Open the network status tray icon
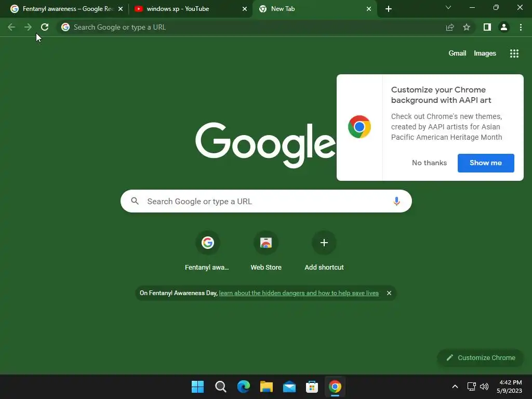This screenshot has height=399, width=532. pyautogui.click(x=471, y=387)
